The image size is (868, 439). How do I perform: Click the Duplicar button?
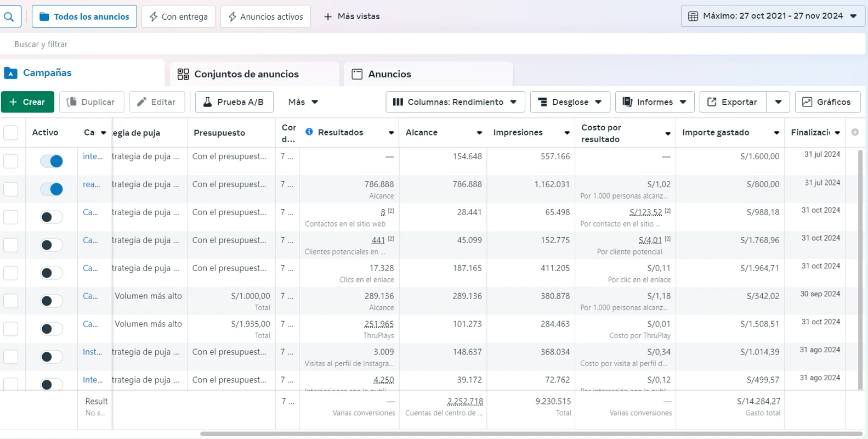click(91, 102)
